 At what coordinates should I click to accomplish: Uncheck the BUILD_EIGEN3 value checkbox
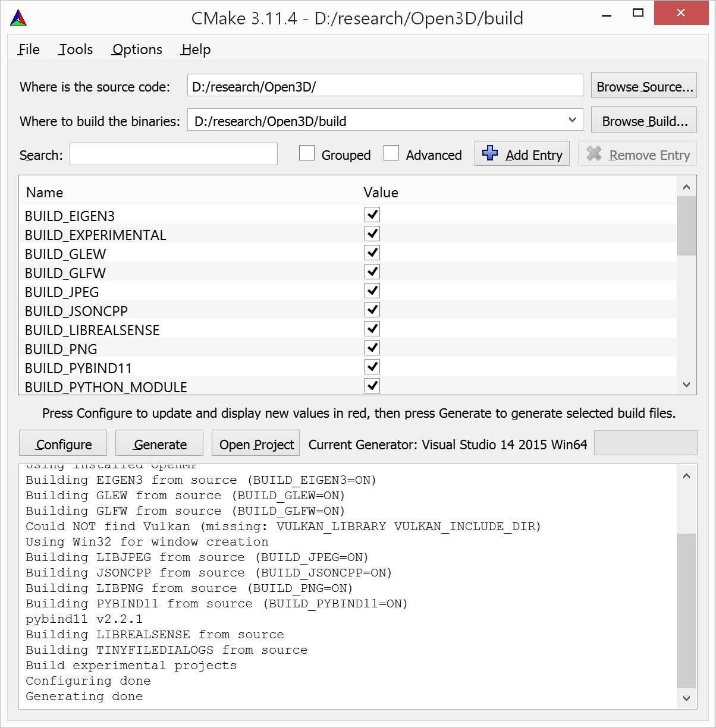coord(372,215)
